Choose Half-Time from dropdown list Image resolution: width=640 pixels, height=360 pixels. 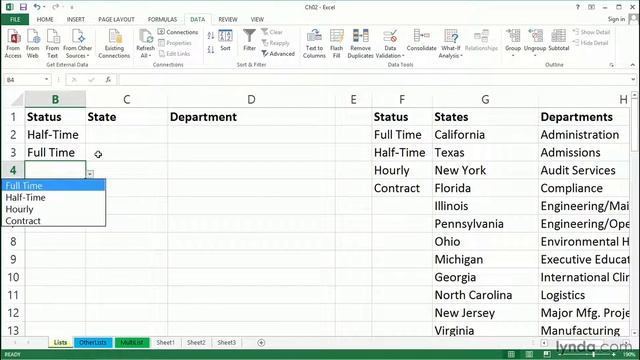pos(53,197)
